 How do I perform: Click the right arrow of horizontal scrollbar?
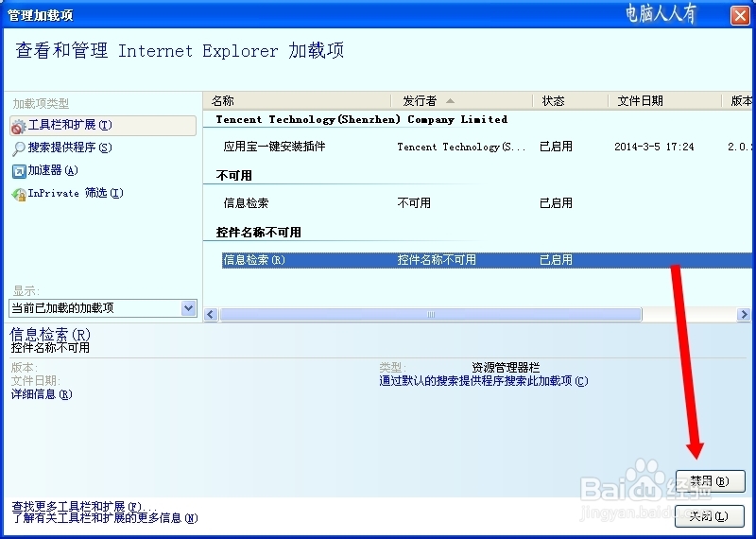point(744,315)
